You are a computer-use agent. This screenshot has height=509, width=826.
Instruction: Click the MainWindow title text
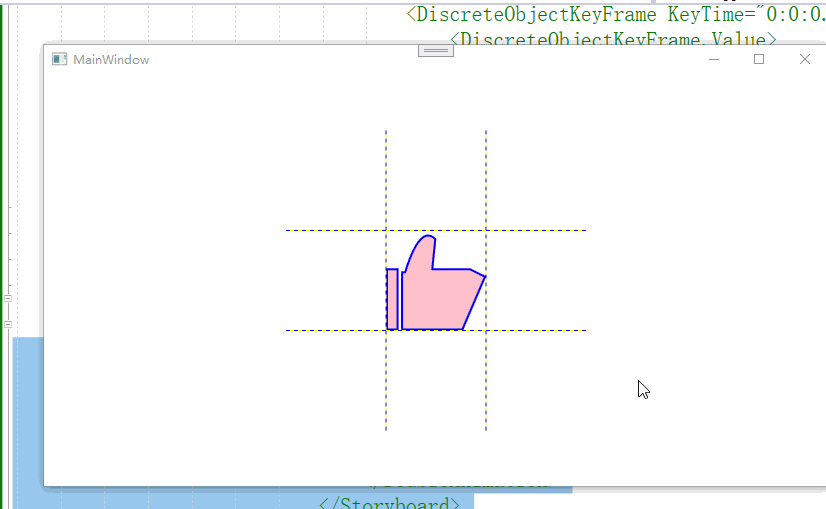(x=111, y=60)
